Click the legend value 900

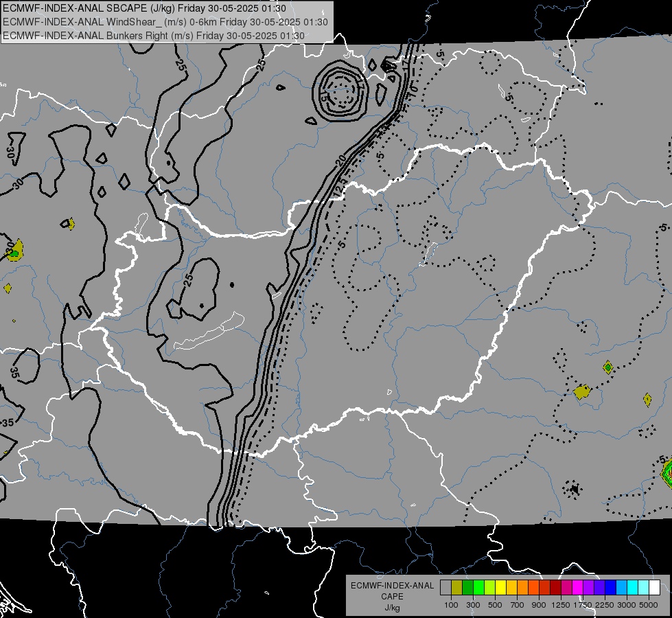[x=539, y=605]
